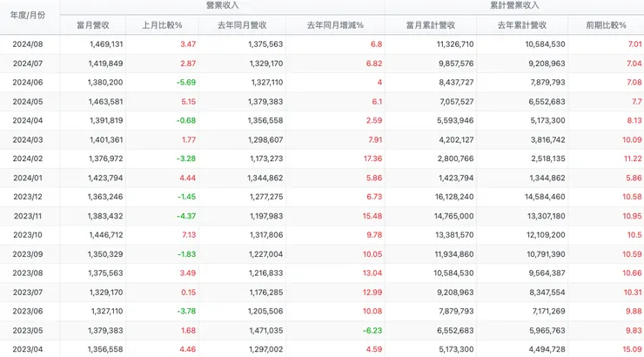Screen dimensions: 644x357
Task: Click the year-over-year value 13.04
Action: tap(372, 273)
